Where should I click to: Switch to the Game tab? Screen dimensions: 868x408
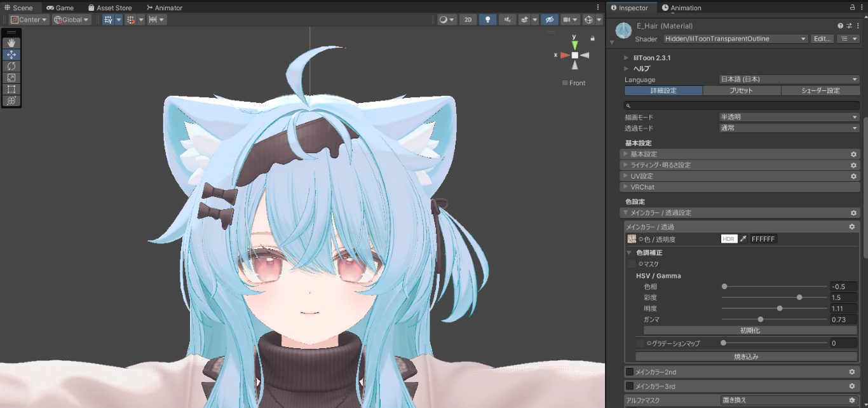point(60,8)
